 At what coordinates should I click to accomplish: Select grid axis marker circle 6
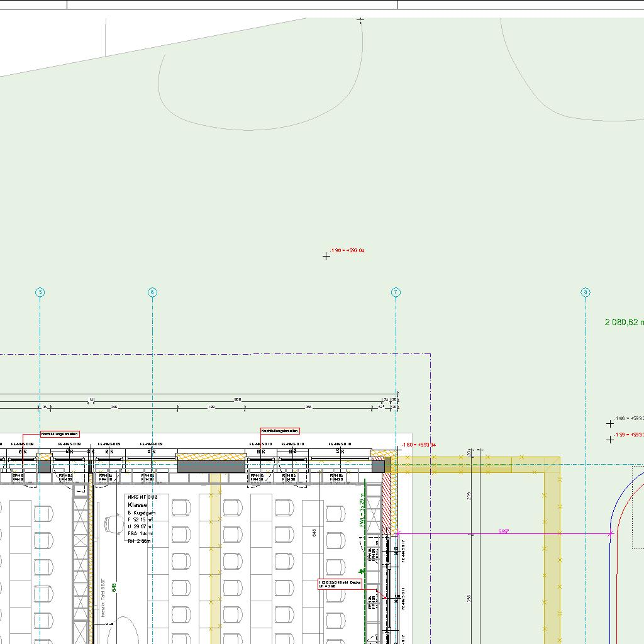pos(152,292)
